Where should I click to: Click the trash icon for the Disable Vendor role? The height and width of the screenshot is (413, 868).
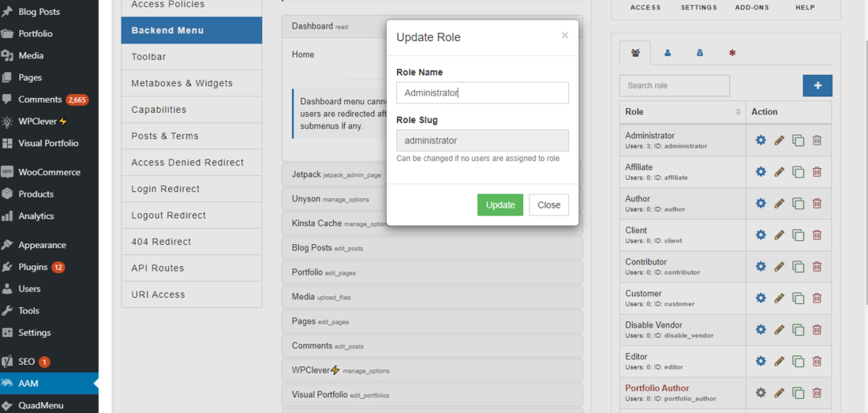coord(817,329)
